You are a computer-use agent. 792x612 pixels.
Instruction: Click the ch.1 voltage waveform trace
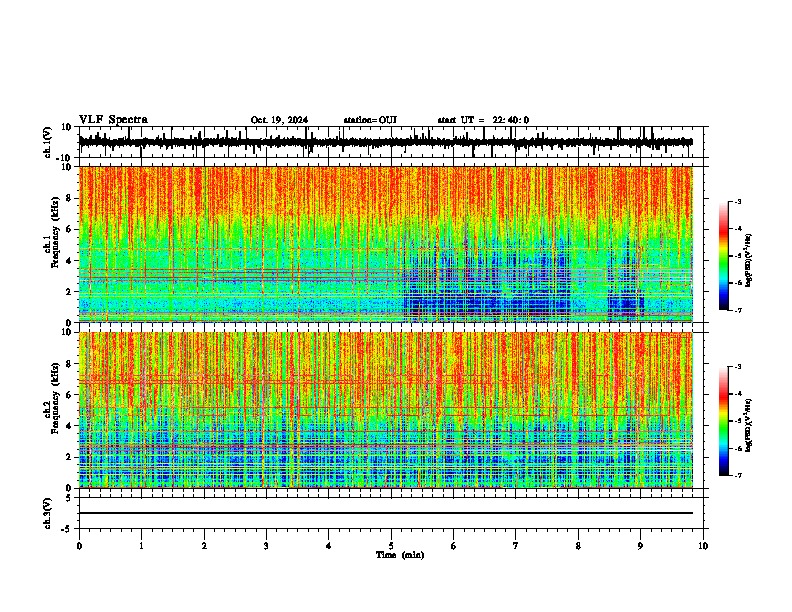tap(385, 142)
